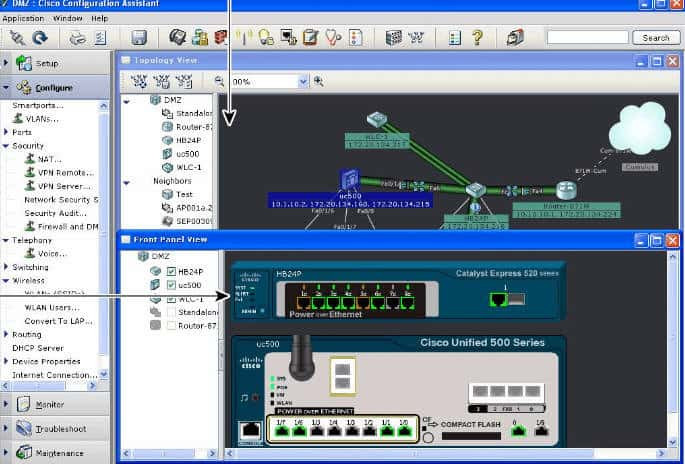Screen dimensions: 685x464
Task: Click the legend list toolbar icon
Action: (x=455, y=38)
